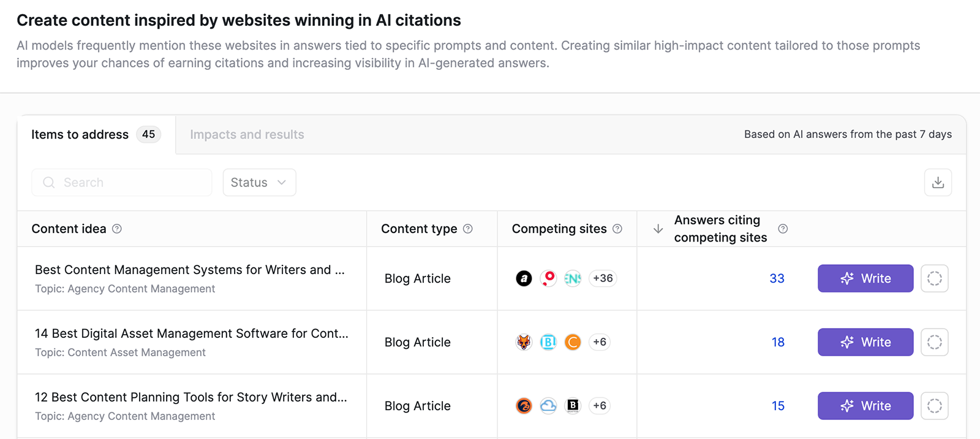Image resolution: width=980 pixels, height=439 pixels.
Task: Toggle status circle for Digital Asset Management row
Action: click(935, 342)
